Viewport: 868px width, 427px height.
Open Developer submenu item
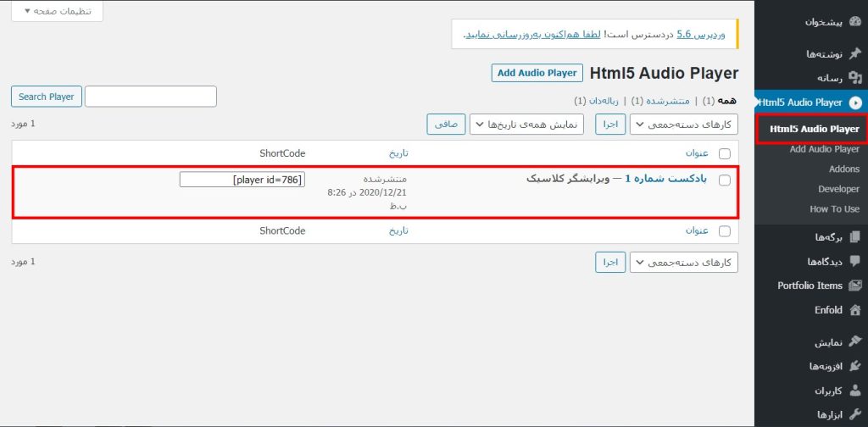tap(838, 189)
